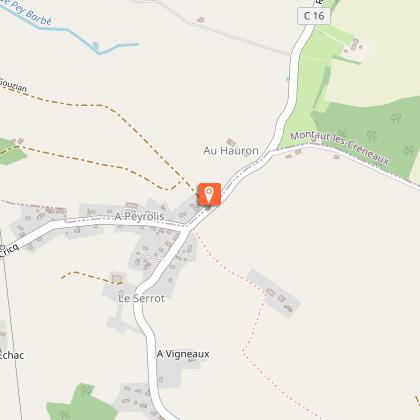Select the A Peyrolis place label
The height and width of the screenshot is (420, 420).
[x=139, y=217]
